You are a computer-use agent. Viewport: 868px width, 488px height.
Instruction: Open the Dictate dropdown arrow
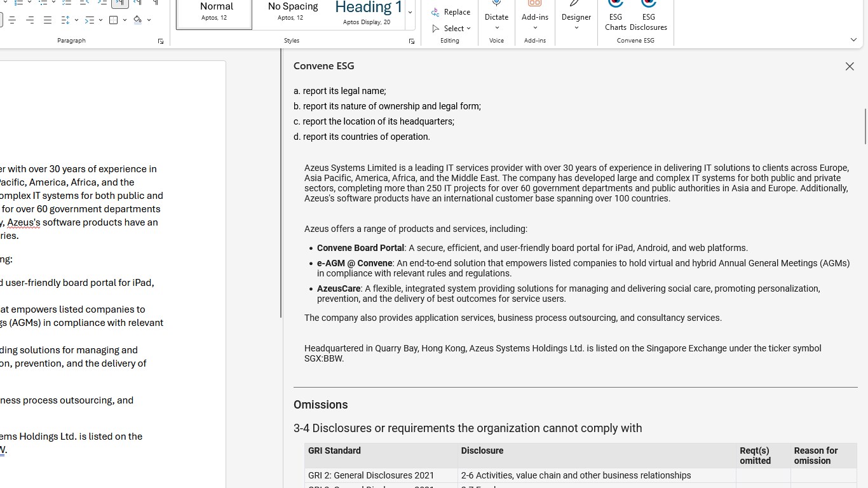click(x=497, y=27)
